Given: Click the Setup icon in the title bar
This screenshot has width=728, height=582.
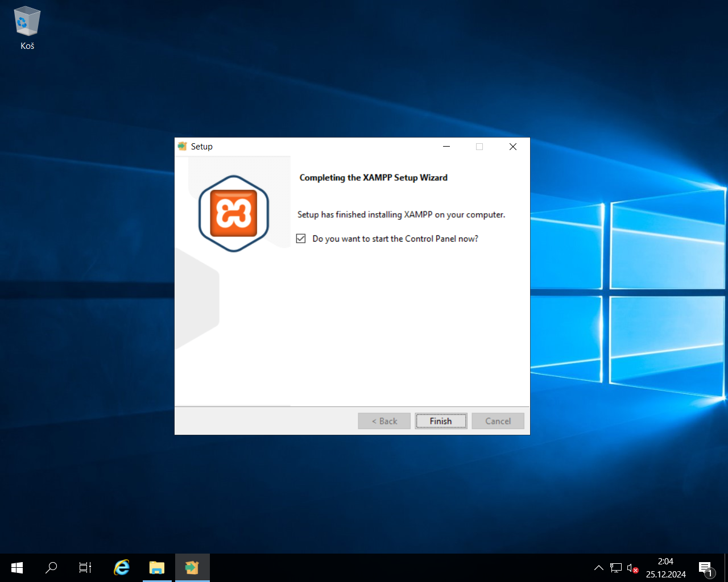Looking at the screenshot, I should pyautogui.click(x=182, y=146).
